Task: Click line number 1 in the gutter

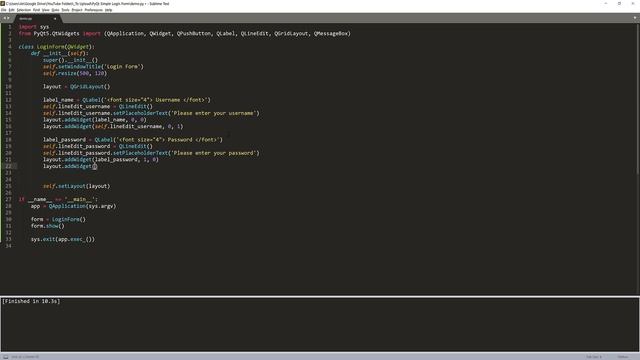Action: point(10,27)
